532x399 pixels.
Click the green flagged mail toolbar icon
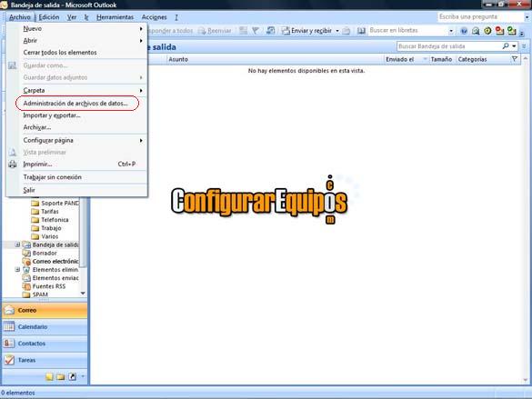coord(512,31)
